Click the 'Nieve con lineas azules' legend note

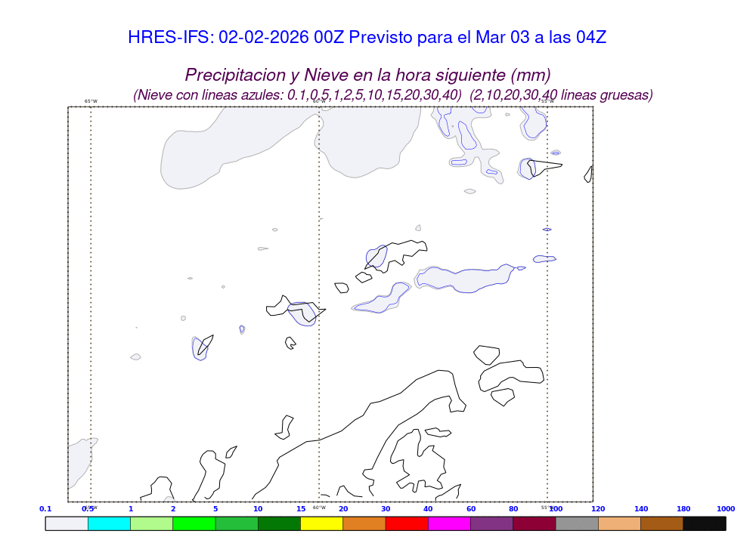point(297,95)
